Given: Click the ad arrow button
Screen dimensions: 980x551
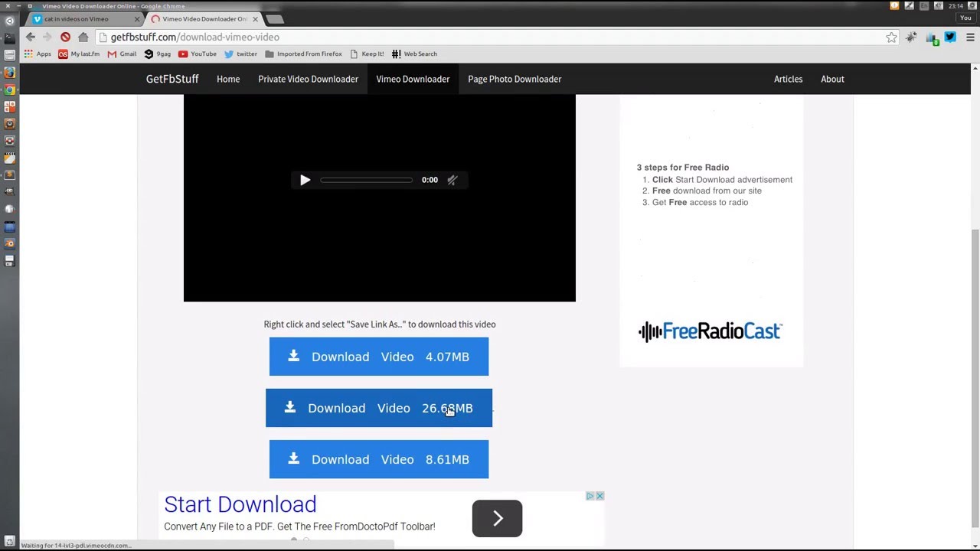Looking at the screenshot, I should pos(497,519).
